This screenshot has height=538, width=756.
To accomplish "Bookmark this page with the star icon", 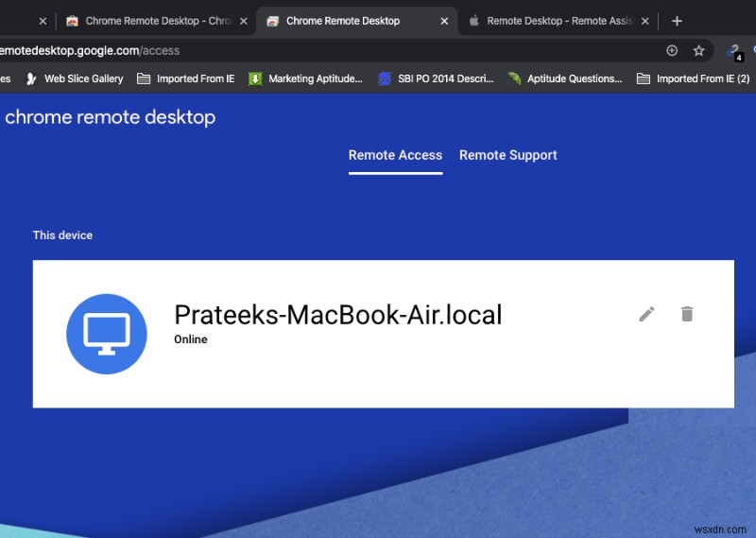I will (698, 50).
